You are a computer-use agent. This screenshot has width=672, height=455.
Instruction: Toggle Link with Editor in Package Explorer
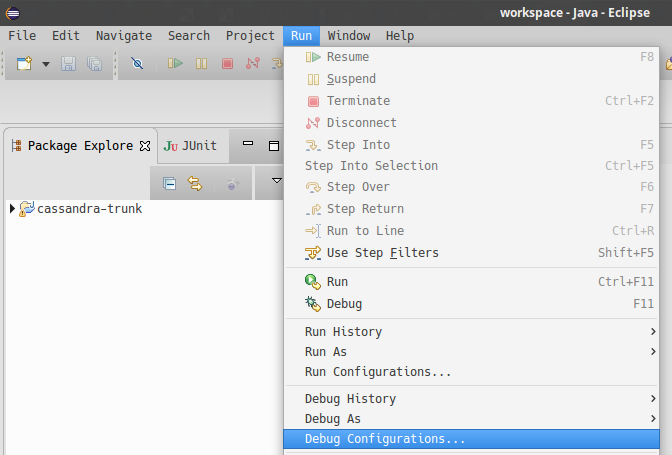[x=195, y=184]
